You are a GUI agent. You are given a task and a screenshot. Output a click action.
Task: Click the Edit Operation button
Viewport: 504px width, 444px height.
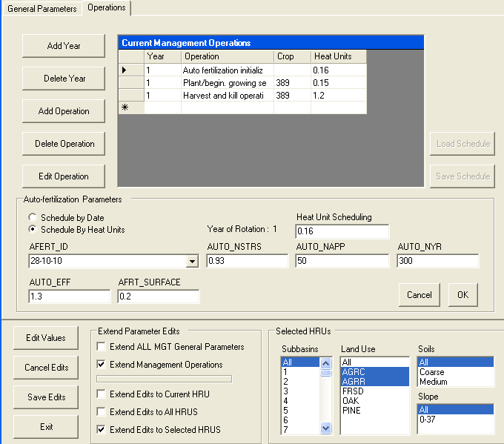coord(63,176)
